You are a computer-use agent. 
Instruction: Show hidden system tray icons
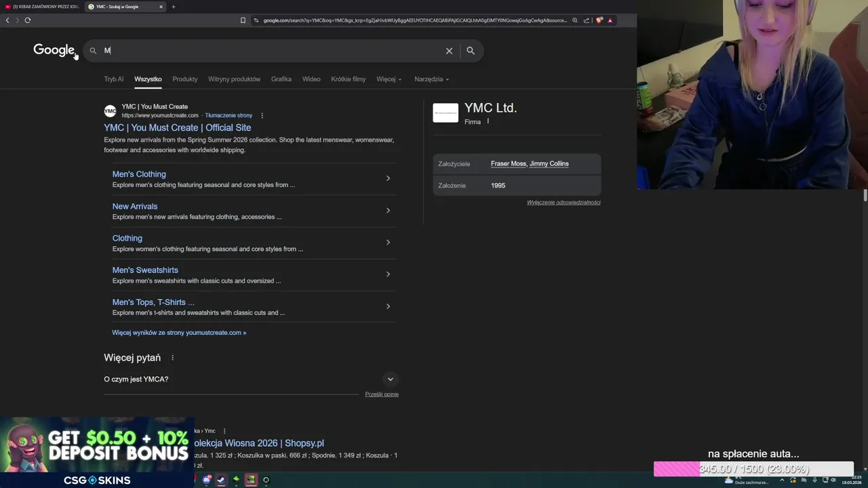[x=782, y=480]
